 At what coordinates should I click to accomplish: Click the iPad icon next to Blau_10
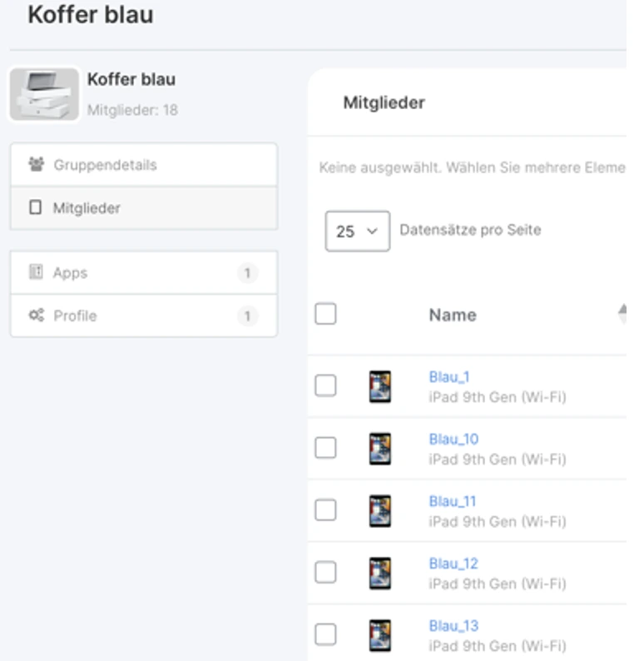coord(379,449)
